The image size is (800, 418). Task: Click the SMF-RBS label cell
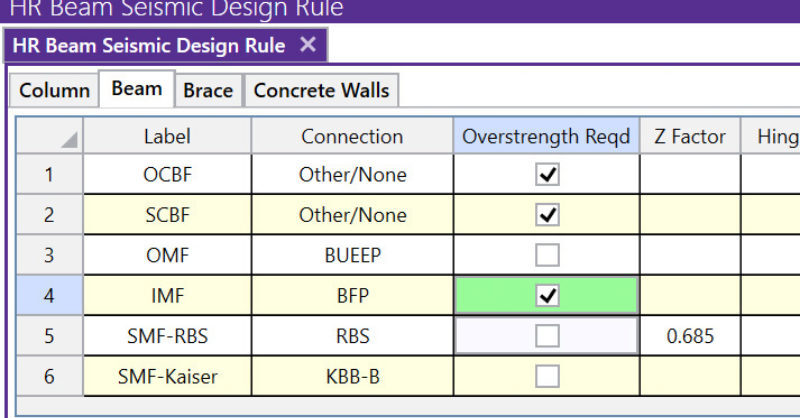point(167,336)
